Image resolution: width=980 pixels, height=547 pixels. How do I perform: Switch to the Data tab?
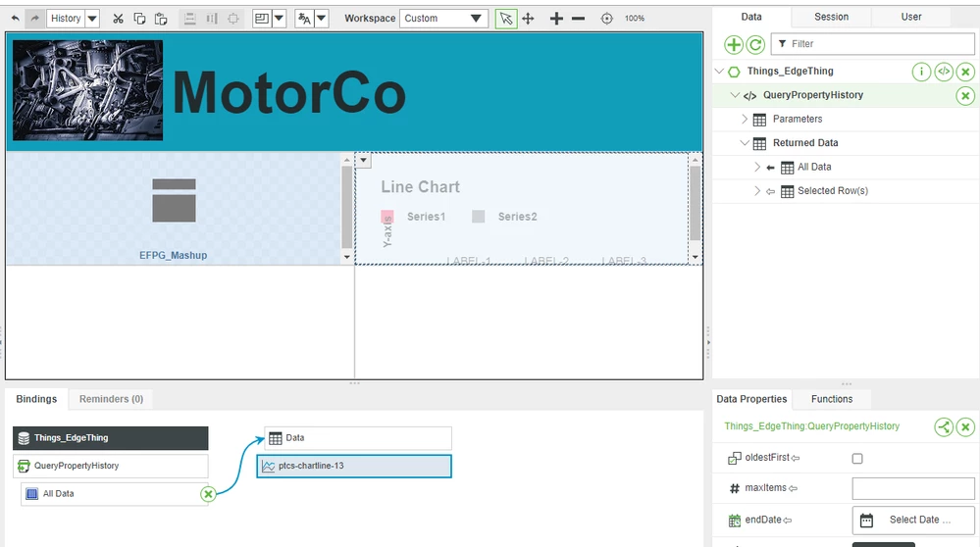tap(751, 17)
